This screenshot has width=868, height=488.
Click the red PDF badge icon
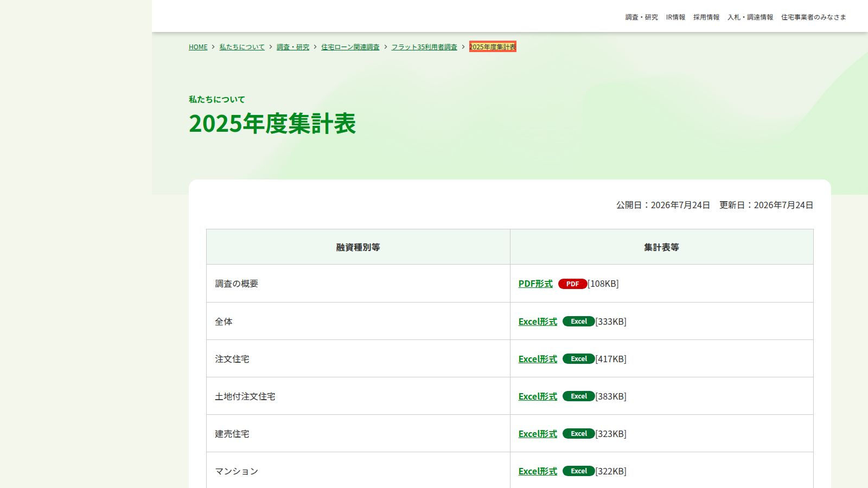(572, 284)
